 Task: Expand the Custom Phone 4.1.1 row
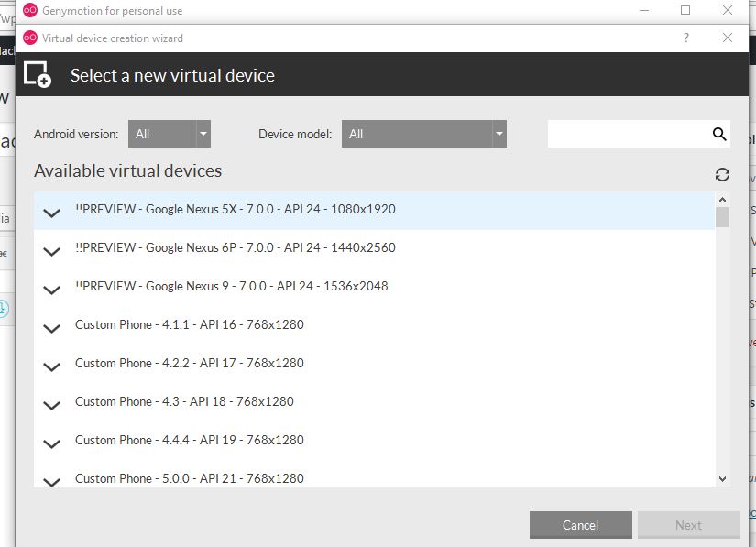[x=51, y=329]
